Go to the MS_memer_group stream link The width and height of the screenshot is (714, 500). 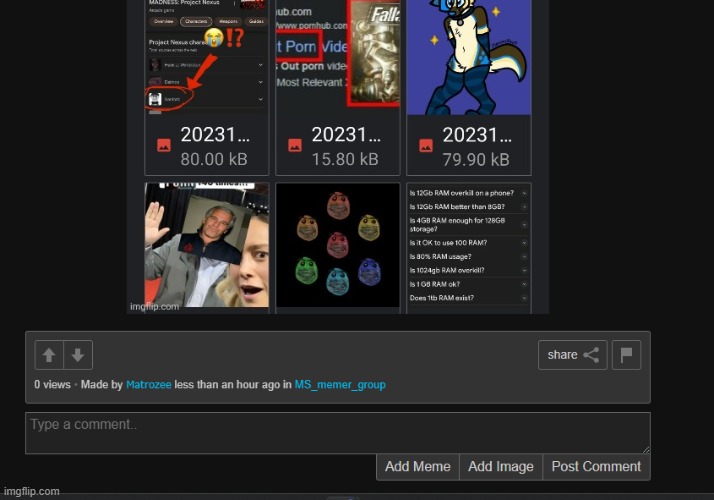tap(340, 385)
